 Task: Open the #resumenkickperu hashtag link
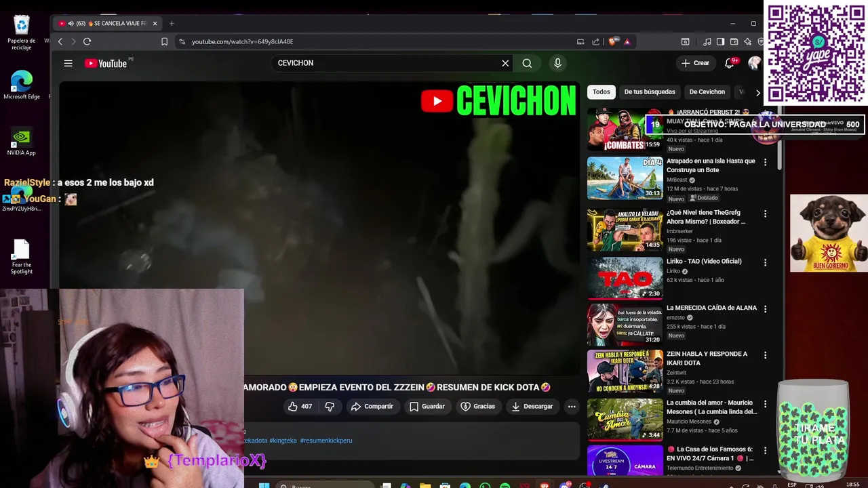326,441
